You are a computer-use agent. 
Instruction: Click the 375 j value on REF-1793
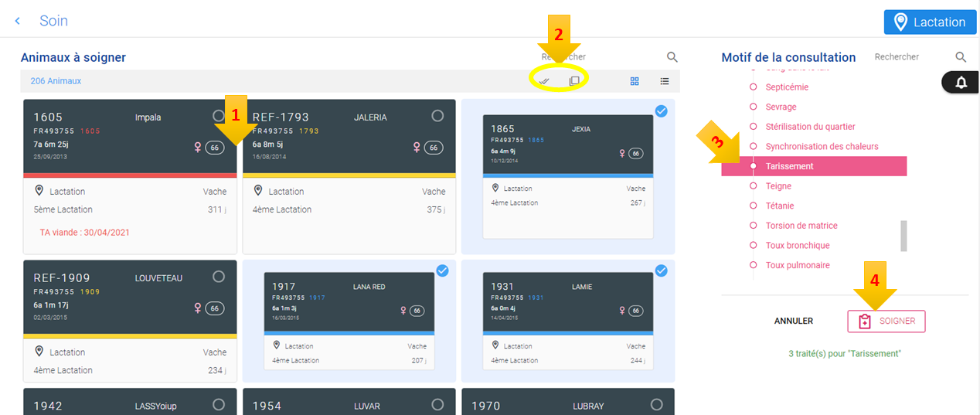(x=435, y=209)
